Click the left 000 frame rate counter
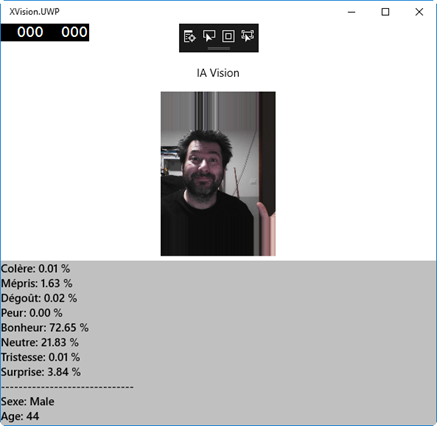The image size is (437, 426). pos(30,32)
